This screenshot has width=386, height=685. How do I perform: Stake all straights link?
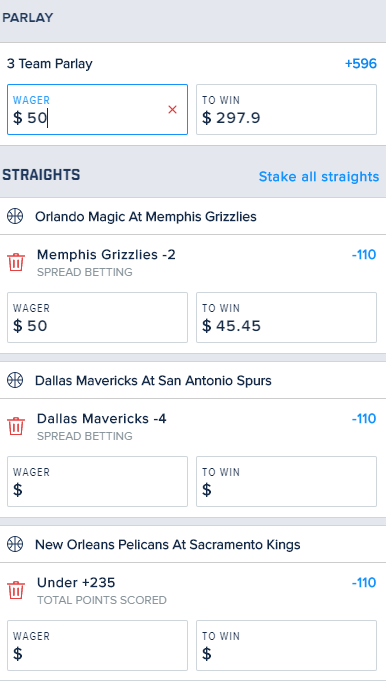[x=319, y=176]
